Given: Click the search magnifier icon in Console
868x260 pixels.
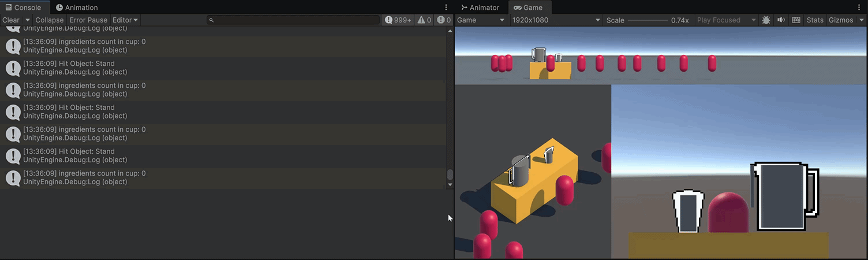Looking at the screenshot, I should (x=211, y=20).
